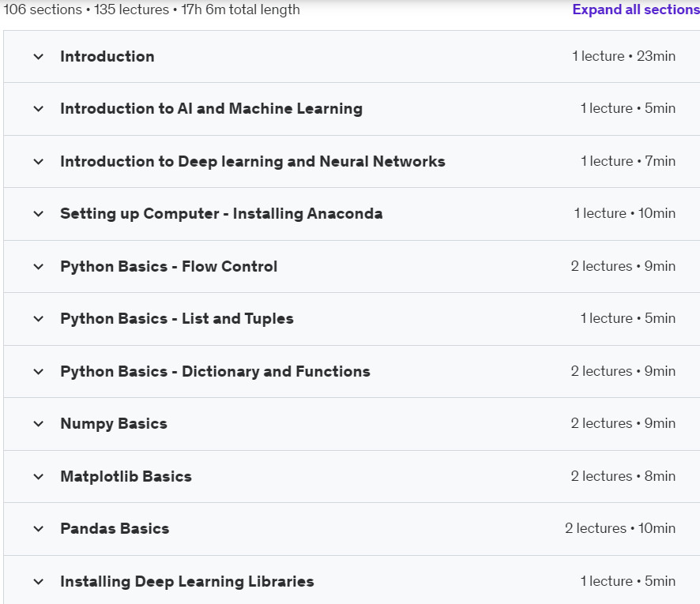Open the Introduction section title

[107, 57]
